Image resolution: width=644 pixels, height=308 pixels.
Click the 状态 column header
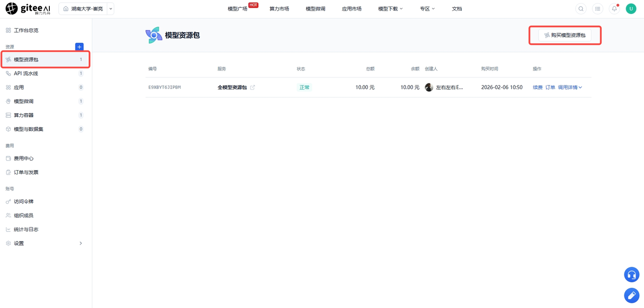point(301,69)
